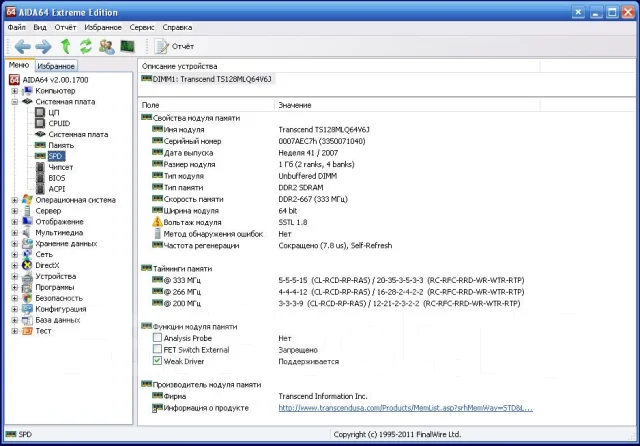Screen dimensions: 640x446
Task: Click the Мультимедиа speaker icon
Action: 27,233
